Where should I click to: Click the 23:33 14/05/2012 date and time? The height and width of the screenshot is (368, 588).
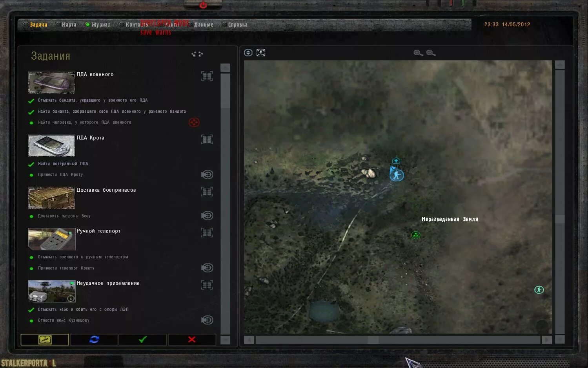coord(507,24)
